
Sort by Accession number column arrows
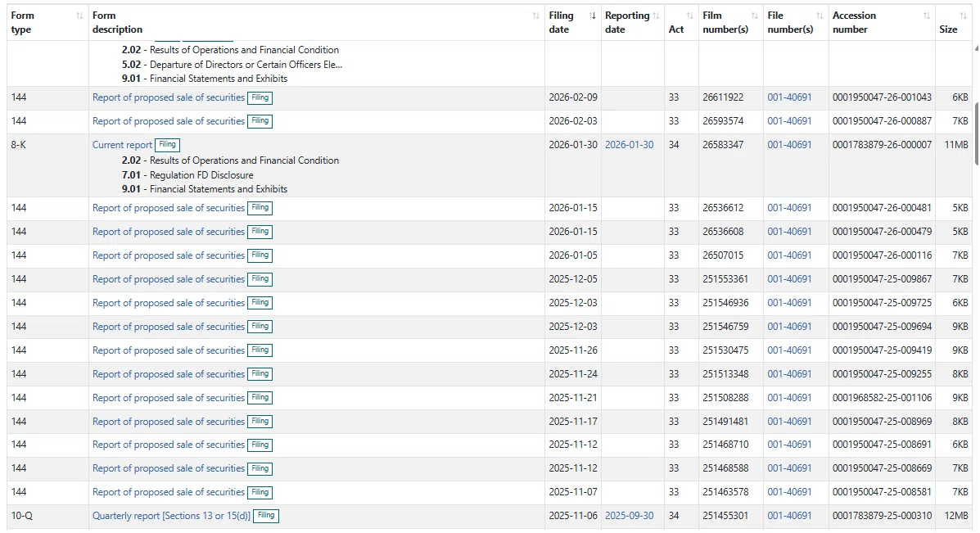pyautogui.click(x=926, y=16)
